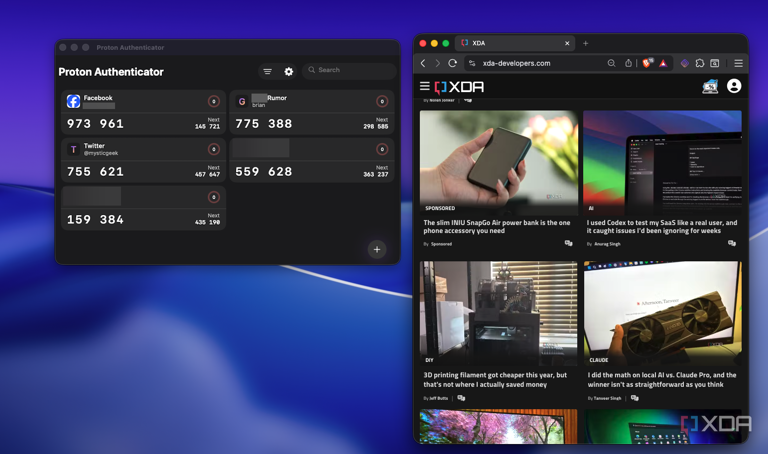Go back in the browser
This screenshot has height=454, width=768.
click(x=423, y=63)
